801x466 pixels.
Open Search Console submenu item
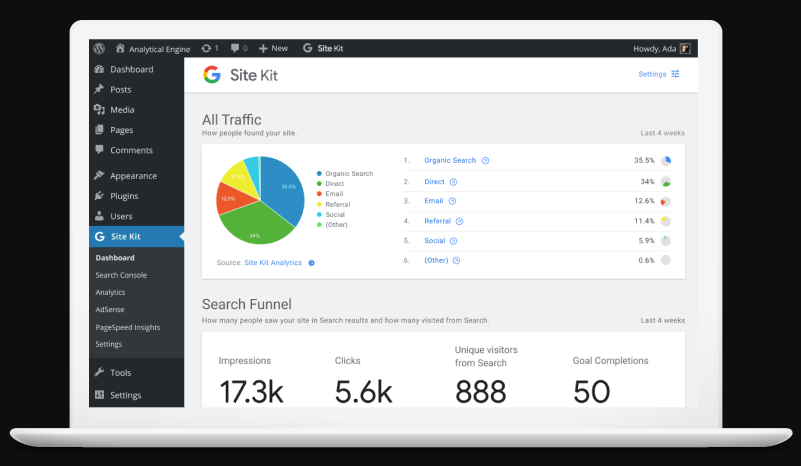pos(121,275)
